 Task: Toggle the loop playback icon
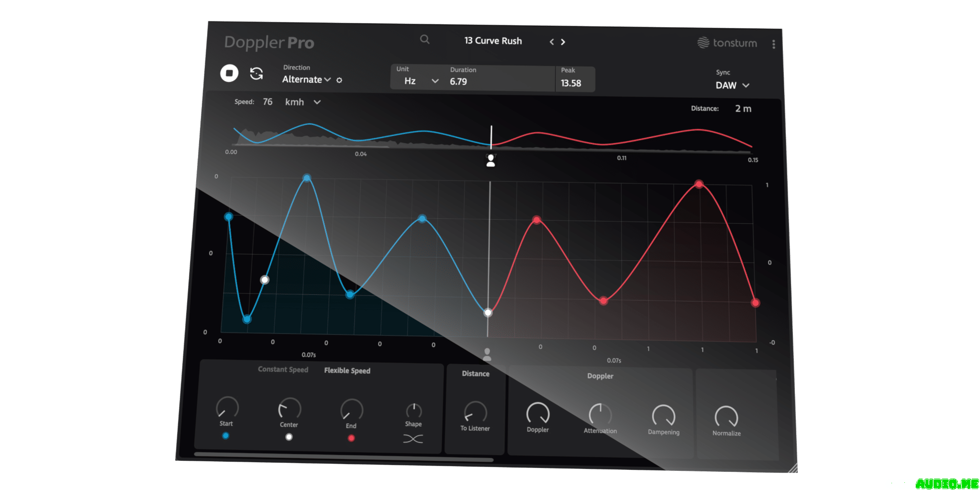pyautogui.click(x=256, y=74)
